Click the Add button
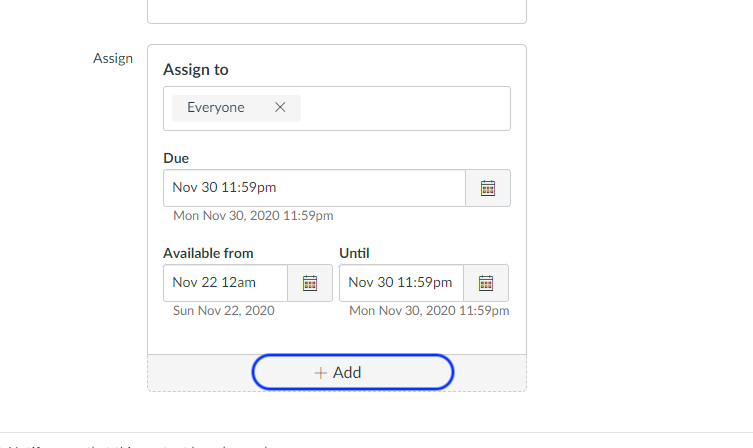This screenshot has width=753, height=448. (x=352, y=372)
